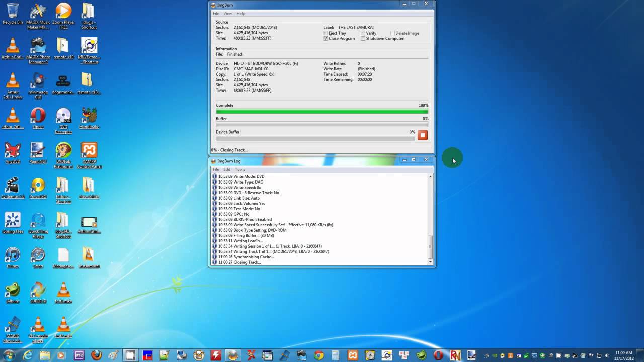This screenshot has width=644, height=362.
Task: Click the red stop button in ImgBurn
Action: tap(422, 135)
